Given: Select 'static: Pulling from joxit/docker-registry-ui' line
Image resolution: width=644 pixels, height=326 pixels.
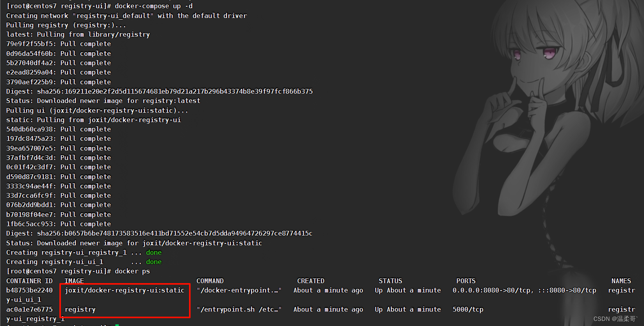Looking at the screenshot, I should click(x=94, y=120).
